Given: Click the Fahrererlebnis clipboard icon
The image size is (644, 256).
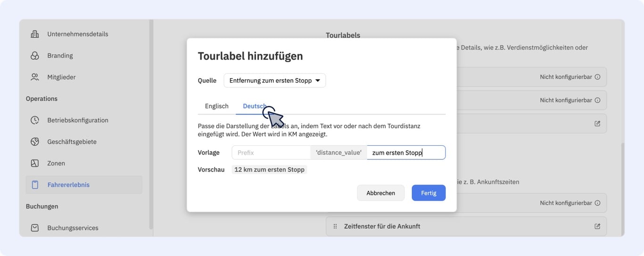Looking at the screenshot, I should tap(35, 185).
